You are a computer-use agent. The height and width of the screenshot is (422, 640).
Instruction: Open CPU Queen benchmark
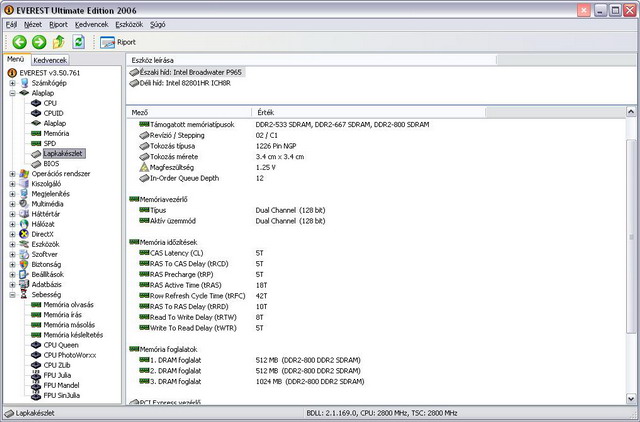click(x=61, y=345)
